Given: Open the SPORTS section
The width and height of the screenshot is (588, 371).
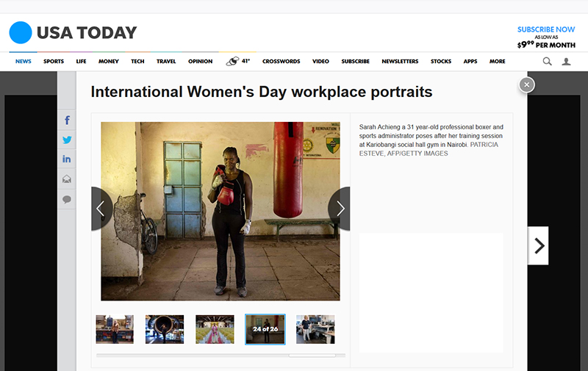Looking at the screenshot, I should click(54, 62).
